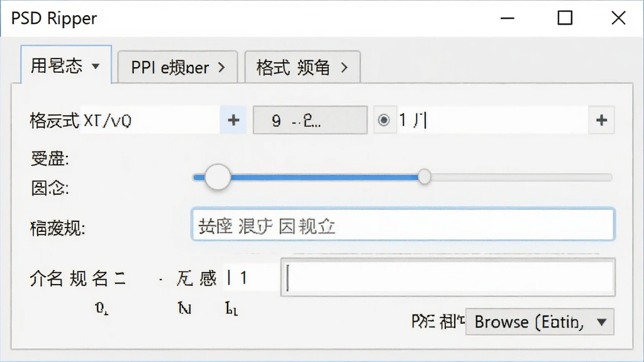Switch to the PPI tab
Image resolution: width=644 pixels, height=362 pixels.
click(x=177, y=67)
